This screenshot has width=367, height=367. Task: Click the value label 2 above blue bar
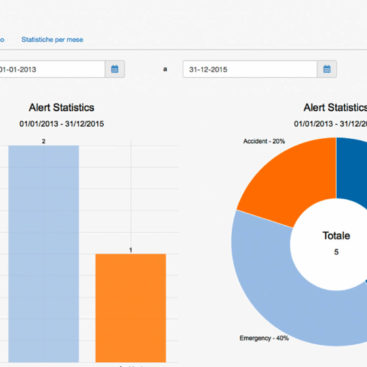pyautogui.click(x=44, y=142)
